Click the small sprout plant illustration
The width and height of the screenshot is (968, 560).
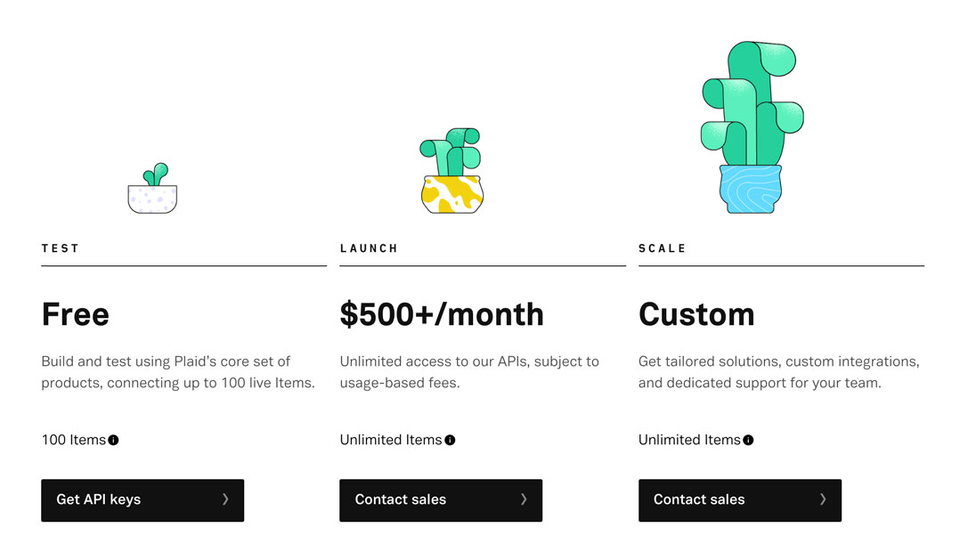(152, 189)
